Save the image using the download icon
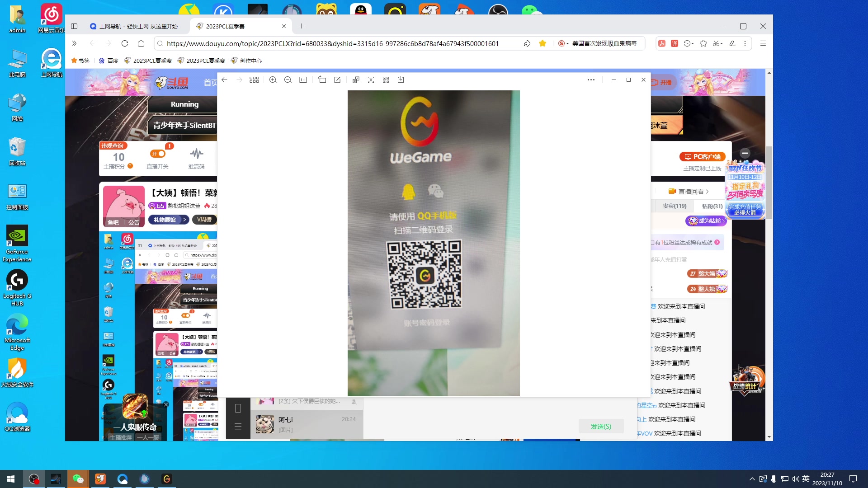 pos(401,80)
